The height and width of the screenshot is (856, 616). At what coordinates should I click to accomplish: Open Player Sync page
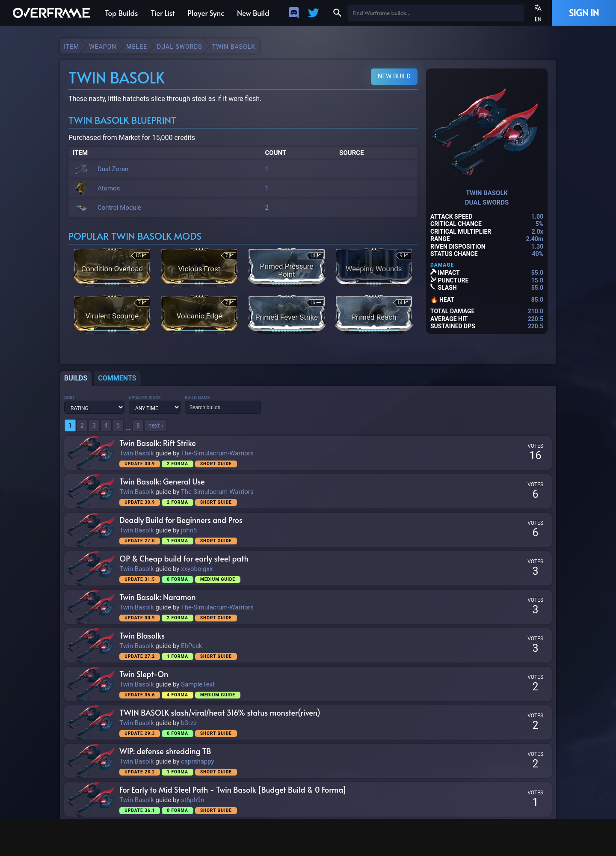206,13
